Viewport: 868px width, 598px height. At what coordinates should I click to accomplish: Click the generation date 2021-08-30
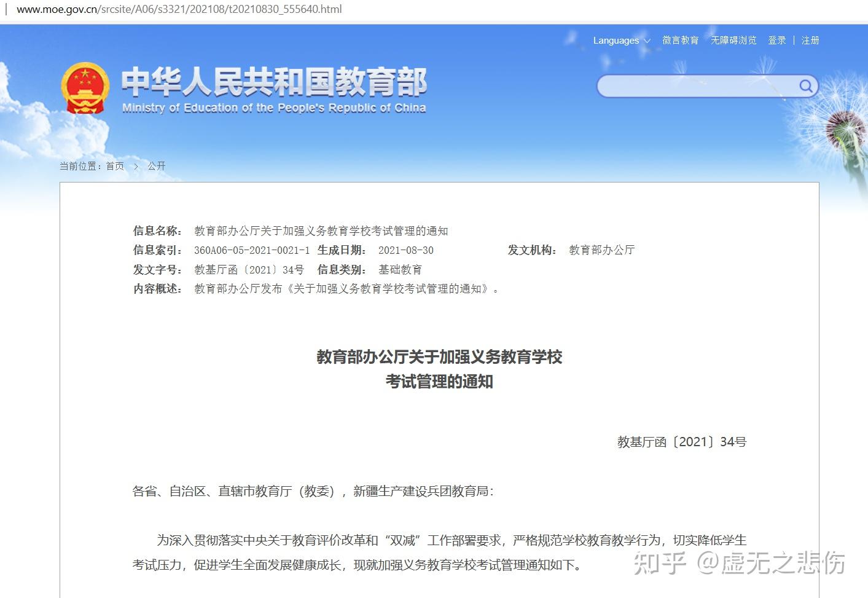405,250
